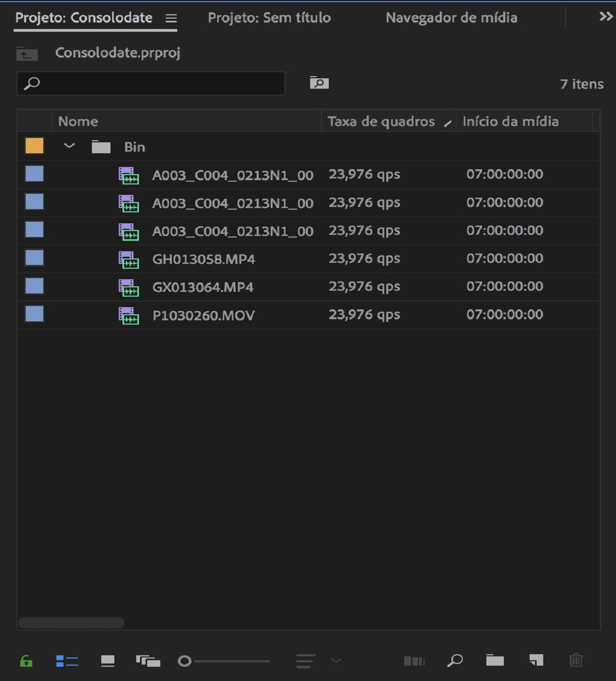The image size is (616, 681).
Task: Click the 7 itens count label
Action: click(x=582, y=84)
